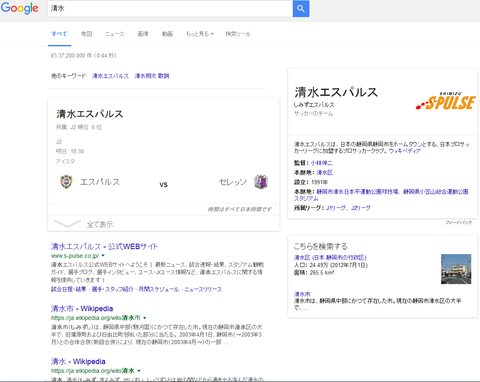Click こちらを検索する heading
Image resolution: width=480 pixels, height=382 pixels.
coord(321,246)
